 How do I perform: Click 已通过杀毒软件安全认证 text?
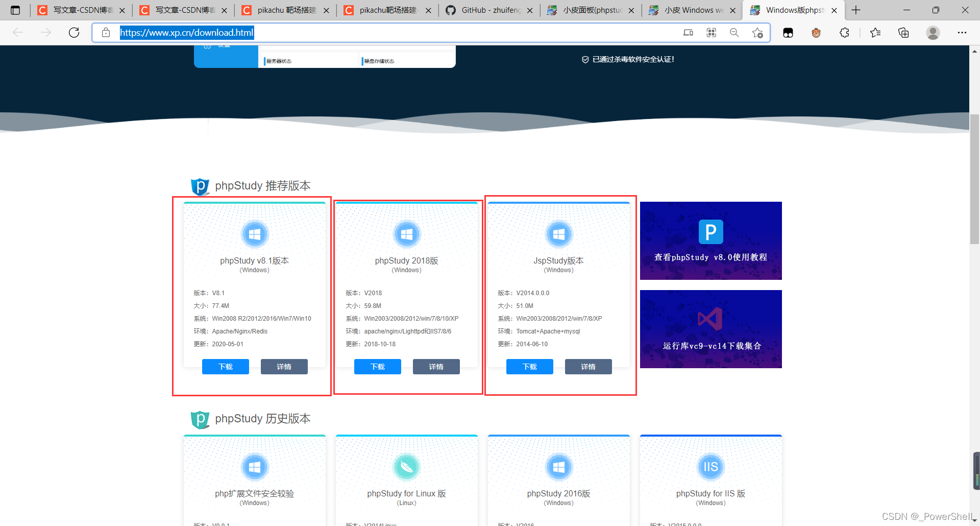coord(633,59)
